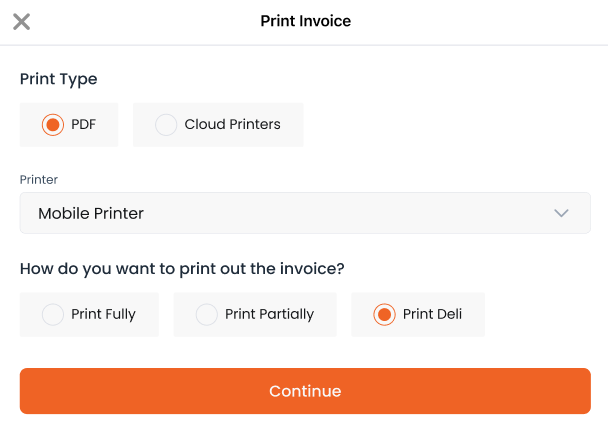The image size is (608, 434).
Task: Choose the Print Partially radio circle
Action: click(x=207, y=314)
